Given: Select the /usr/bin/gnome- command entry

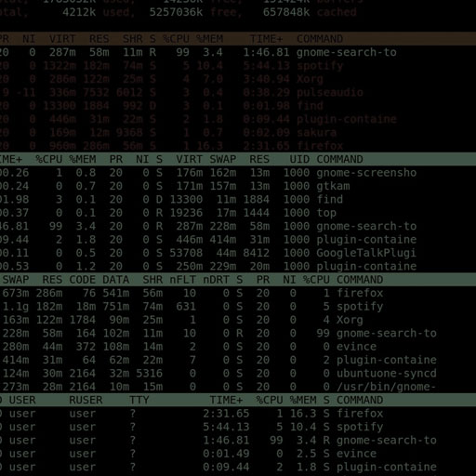Looking at the screenshot, I should point(387,387).
